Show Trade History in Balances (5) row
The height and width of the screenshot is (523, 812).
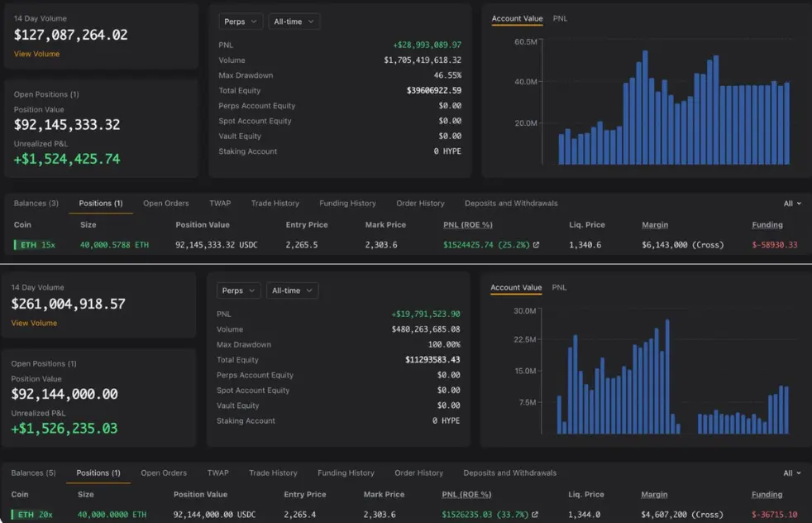273,473
